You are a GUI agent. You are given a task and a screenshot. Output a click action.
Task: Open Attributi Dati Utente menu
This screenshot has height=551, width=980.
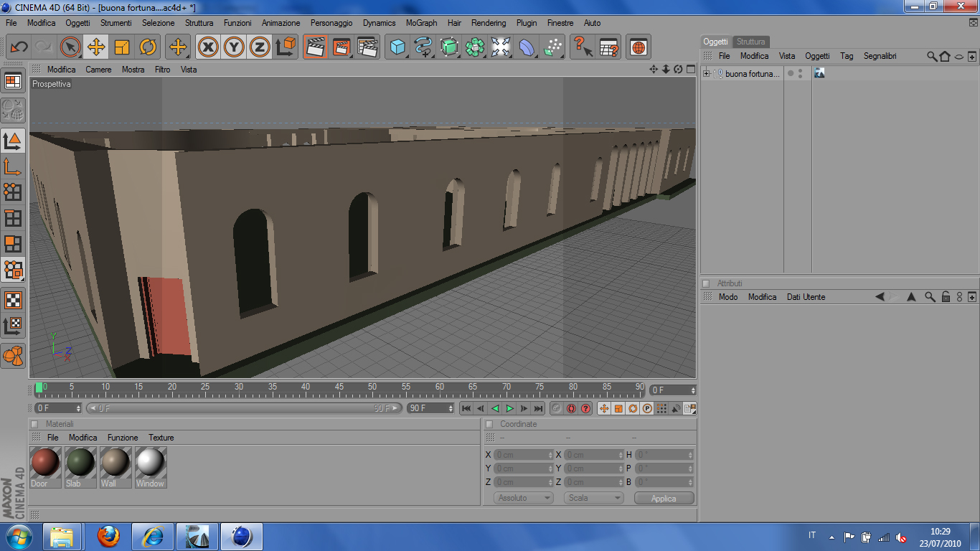(806, 297)
